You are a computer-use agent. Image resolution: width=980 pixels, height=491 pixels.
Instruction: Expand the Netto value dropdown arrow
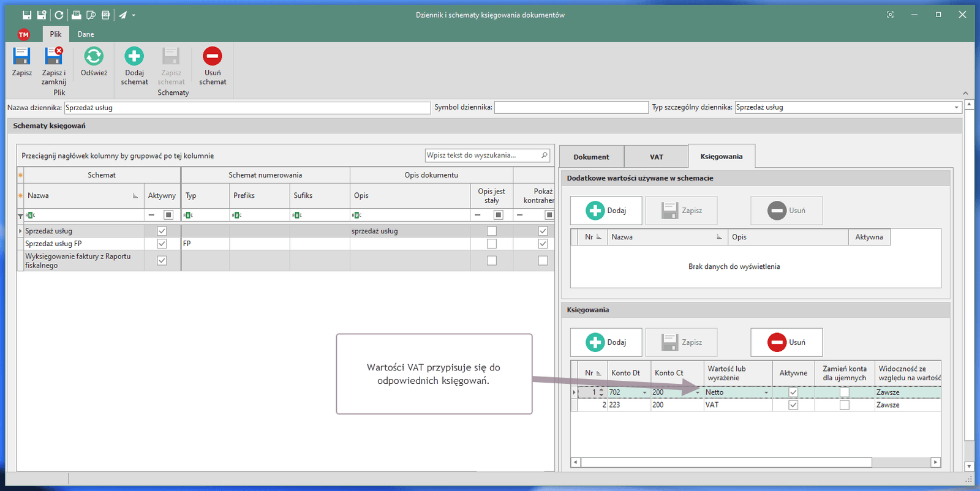[766, 392]
